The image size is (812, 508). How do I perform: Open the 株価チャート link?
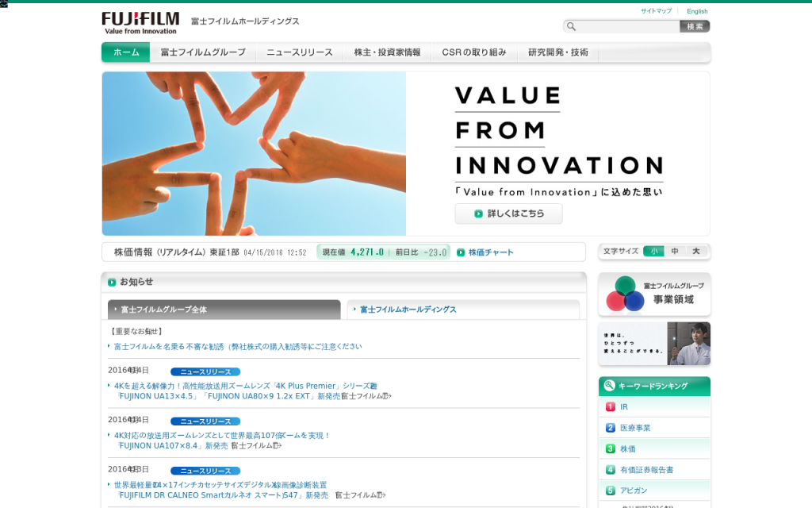(491, 252)
